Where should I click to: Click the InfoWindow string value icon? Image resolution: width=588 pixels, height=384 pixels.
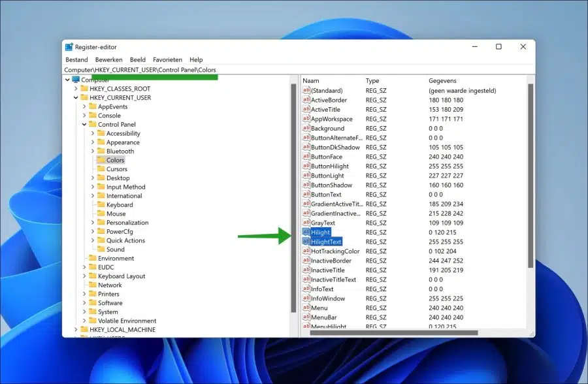coord(306,298)
